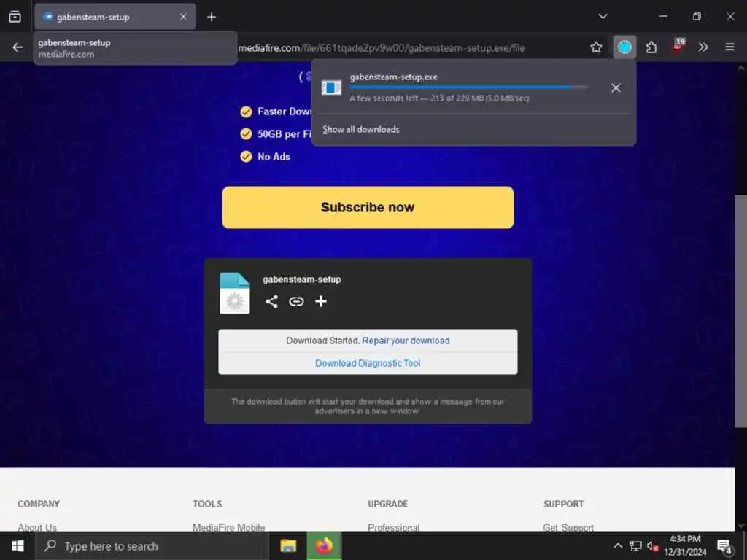Cancel the gabensteam-setup.exe download
This screenshot has width=747, height=560.
616,88
